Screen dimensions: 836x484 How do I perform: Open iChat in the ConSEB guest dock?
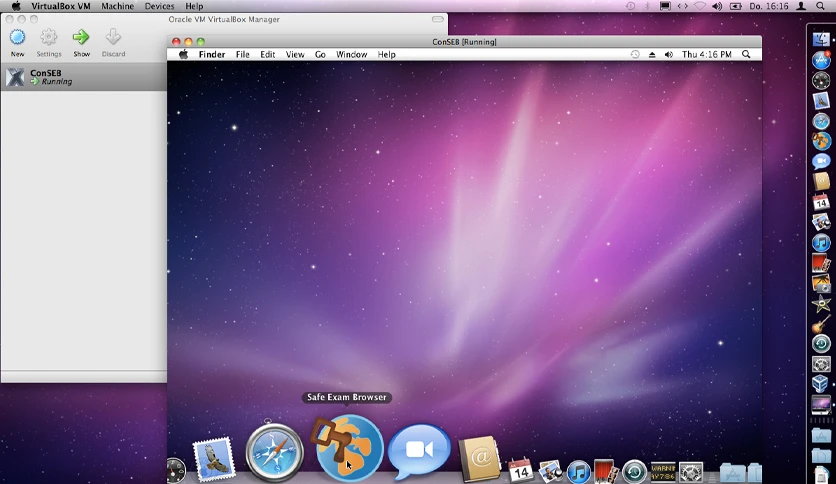pyautogui.click(x=420, y=452)
